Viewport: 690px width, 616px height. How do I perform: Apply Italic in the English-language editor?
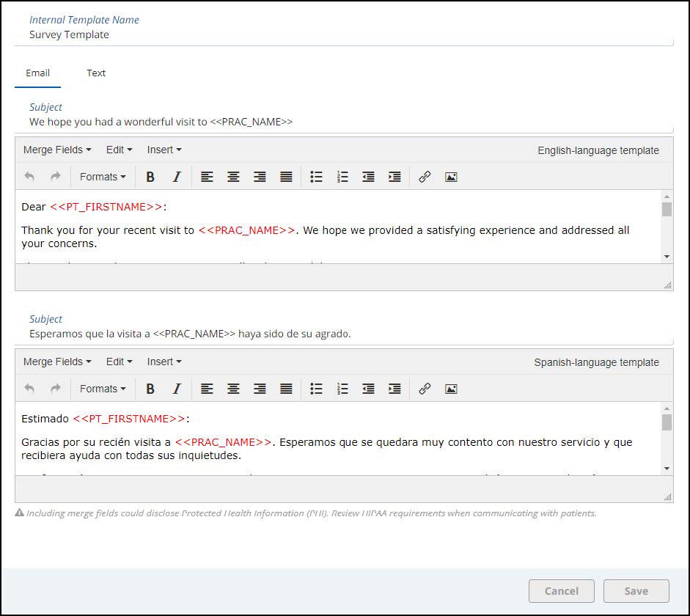click(x=177, y=177)
